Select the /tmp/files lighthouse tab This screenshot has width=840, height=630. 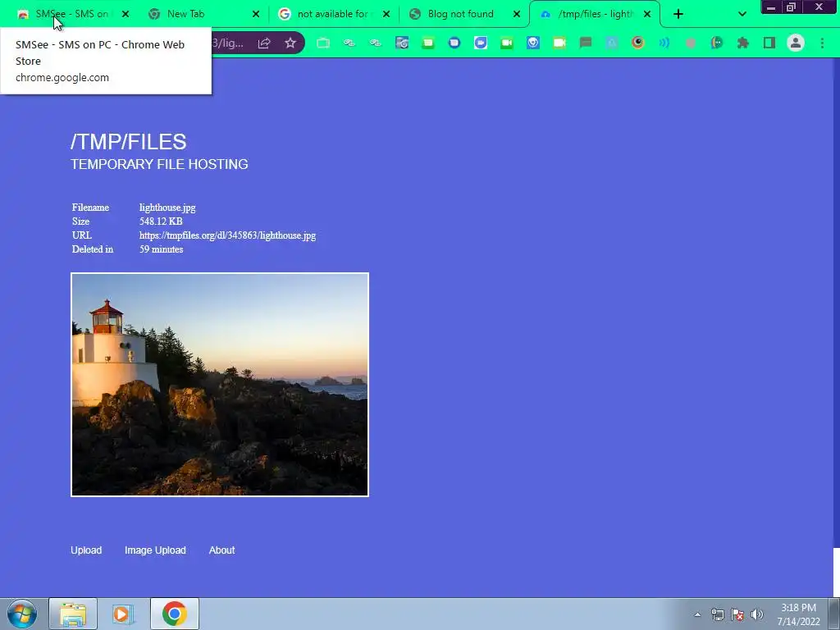(x=596, y=14)
